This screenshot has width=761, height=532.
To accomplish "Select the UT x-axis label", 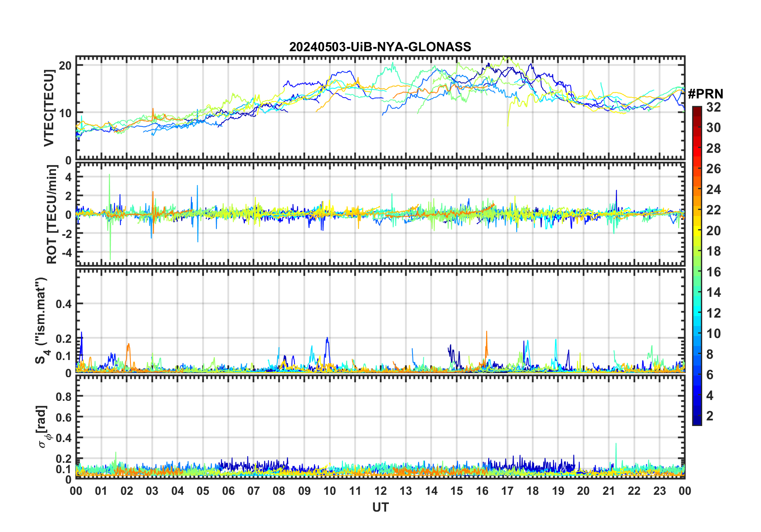I will (x=380, y=507).
